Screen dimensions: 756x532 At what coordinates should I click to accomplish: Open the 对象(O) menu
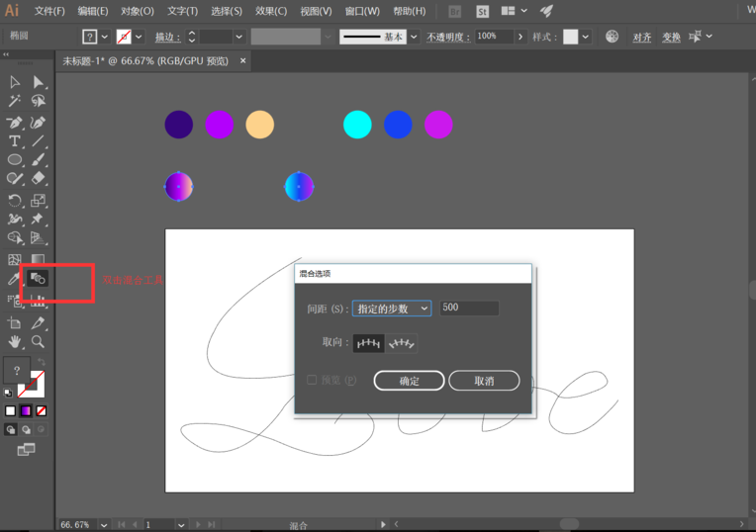(138, 11)
